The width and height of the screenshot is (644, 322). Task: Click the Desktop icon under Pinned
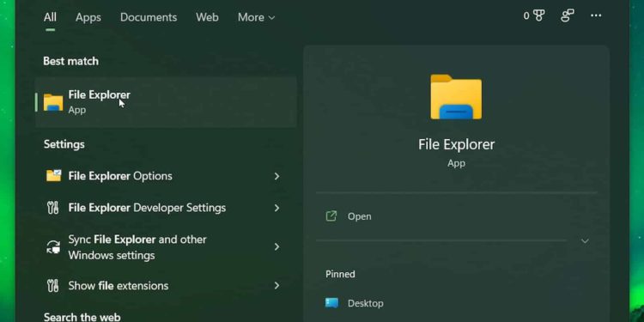click(331, 303)
